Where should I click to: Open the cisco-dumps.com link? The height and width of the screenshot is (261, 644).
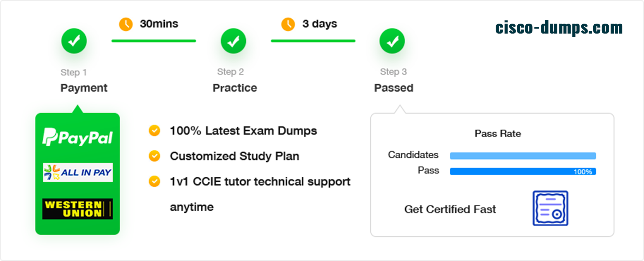(x=559, y=28)
